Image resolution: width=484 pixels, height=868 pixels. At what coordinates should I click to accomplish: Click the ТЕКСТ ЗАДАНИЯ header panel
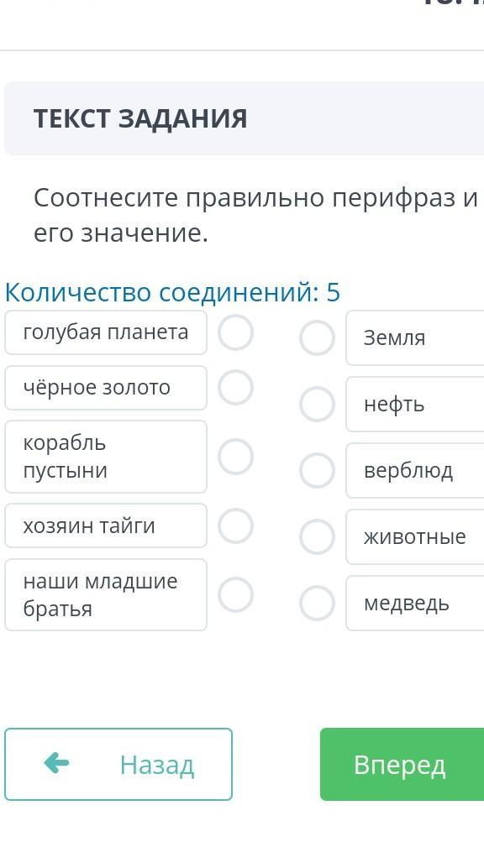[244, 118]
